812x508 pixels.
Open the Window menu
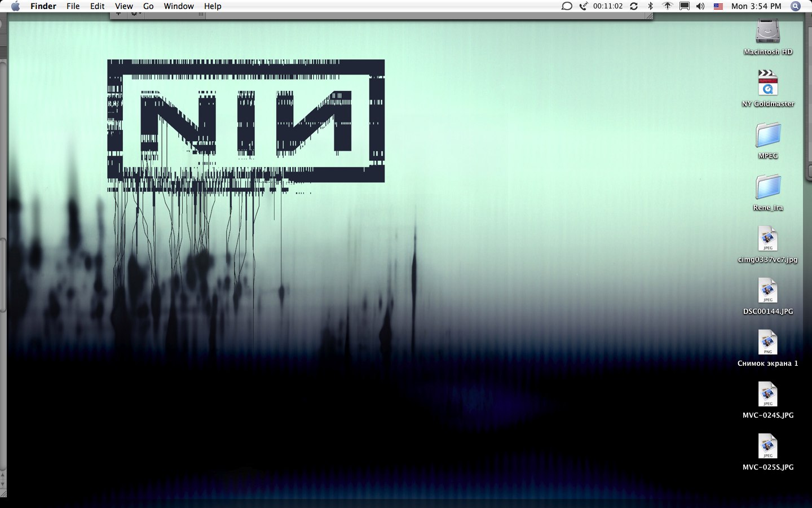point(179,6)
